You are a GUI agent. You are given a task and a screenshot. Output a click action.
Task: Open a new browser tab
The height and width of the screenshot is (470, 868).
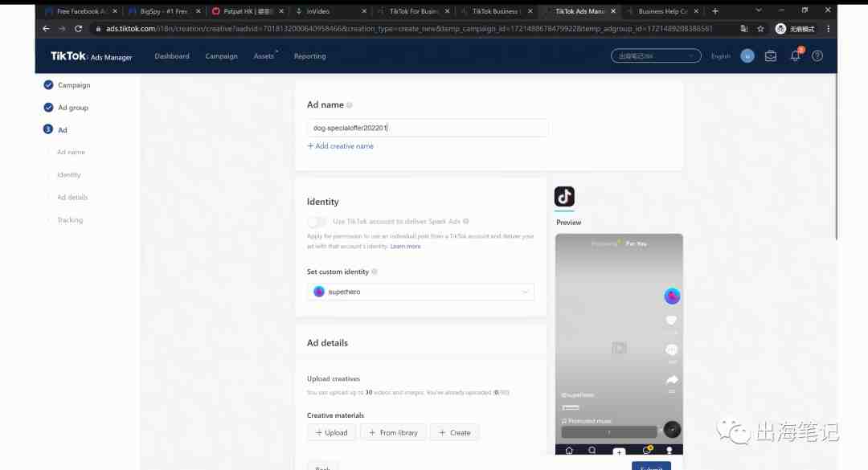click(715, 11)
